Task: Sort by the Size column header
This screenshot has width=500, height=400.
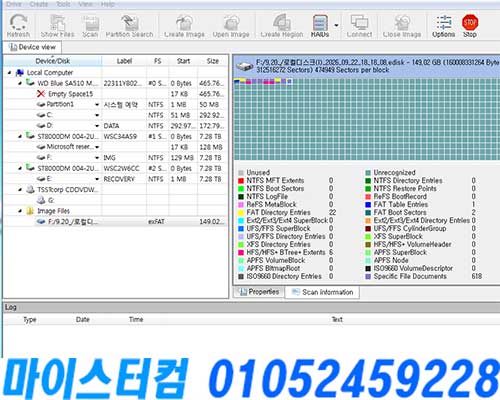Action: click(x=212, y=61)
